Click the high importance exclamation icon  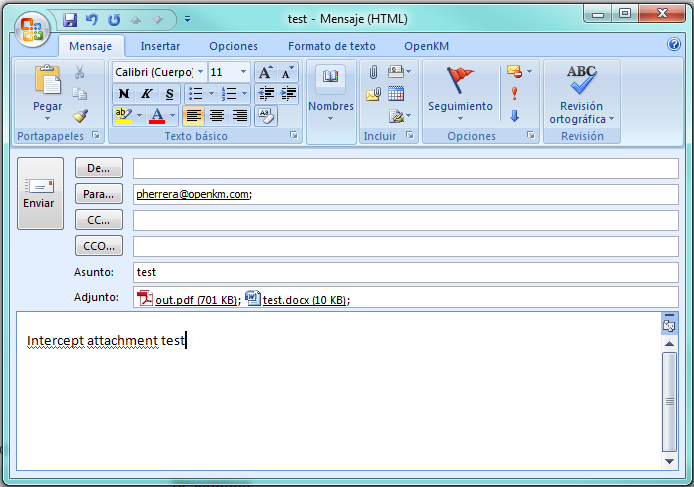pos(514,94)
